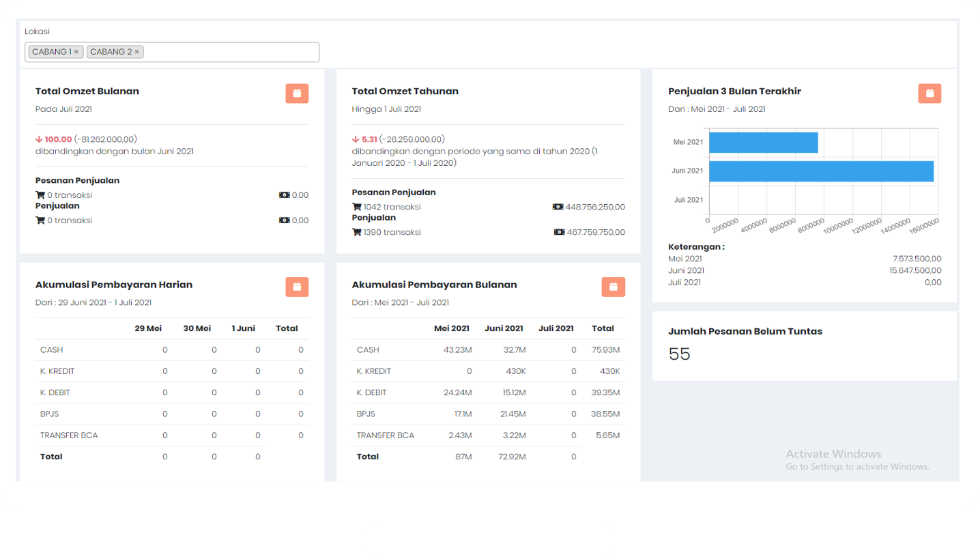Click cart icon beside 1390 transaksi

[357, 232]
